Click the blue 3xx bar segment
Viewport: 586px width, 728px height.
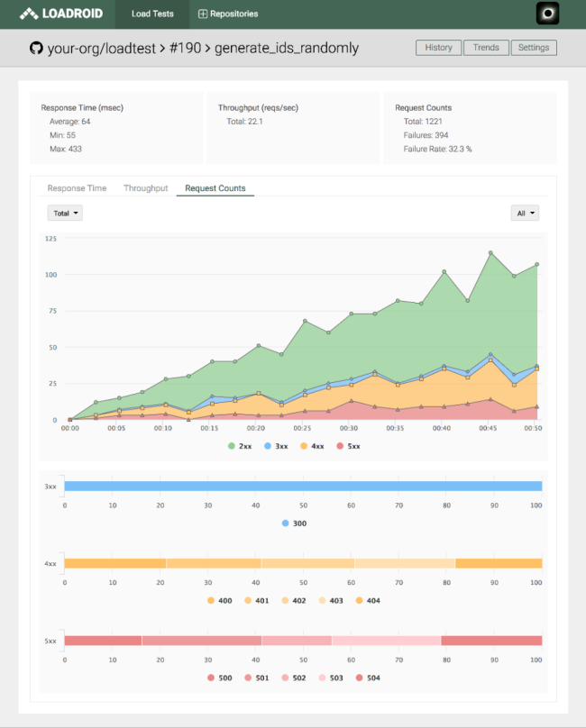pos(303,487)
